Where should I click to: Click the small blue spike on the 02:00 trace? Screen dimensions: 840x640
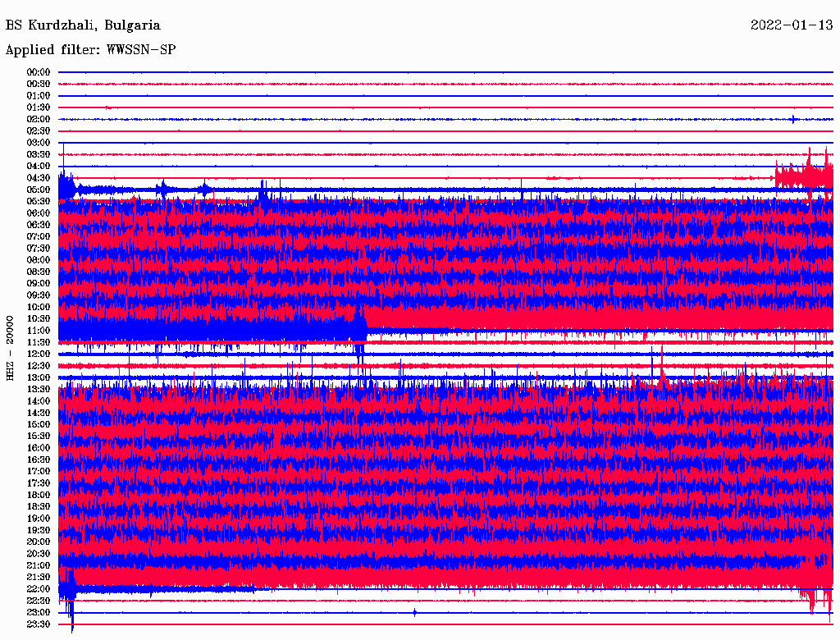[x=793, y=119]
